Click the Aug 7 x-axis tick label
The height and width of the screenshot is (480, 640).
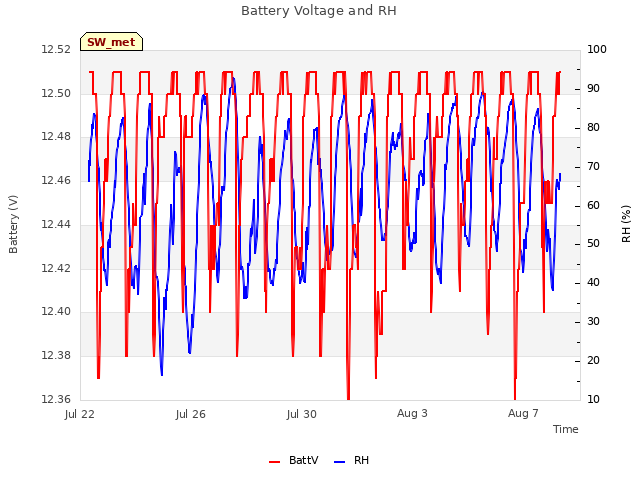point(523,413)
